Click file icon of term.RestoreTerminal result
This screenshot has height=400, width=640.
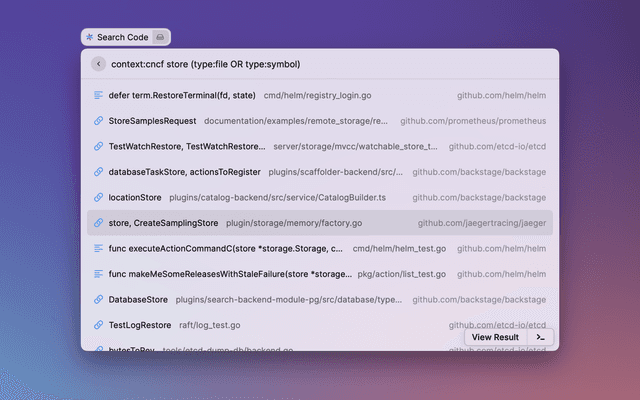point(98,95)
